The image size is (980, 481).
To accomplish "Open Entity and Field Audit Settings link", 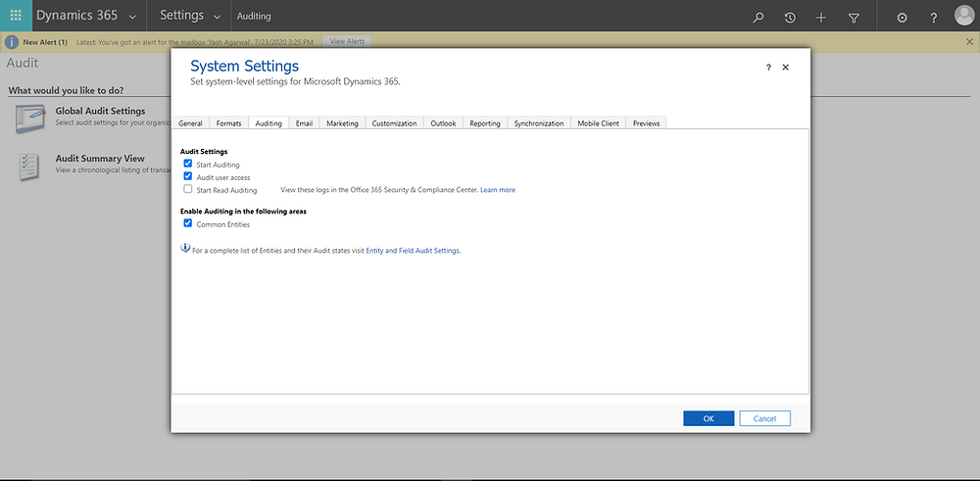I will pos(413,251).
